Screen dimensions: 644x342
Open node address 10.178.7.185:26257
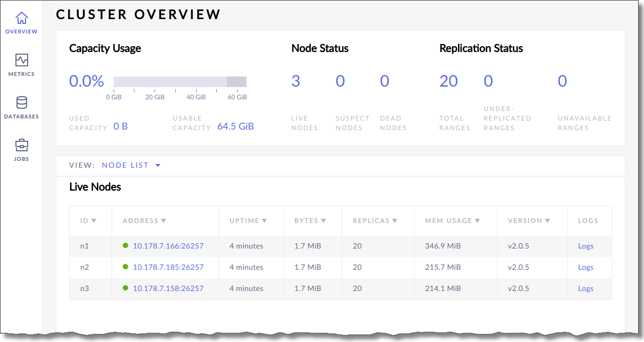tap(168, 267)
